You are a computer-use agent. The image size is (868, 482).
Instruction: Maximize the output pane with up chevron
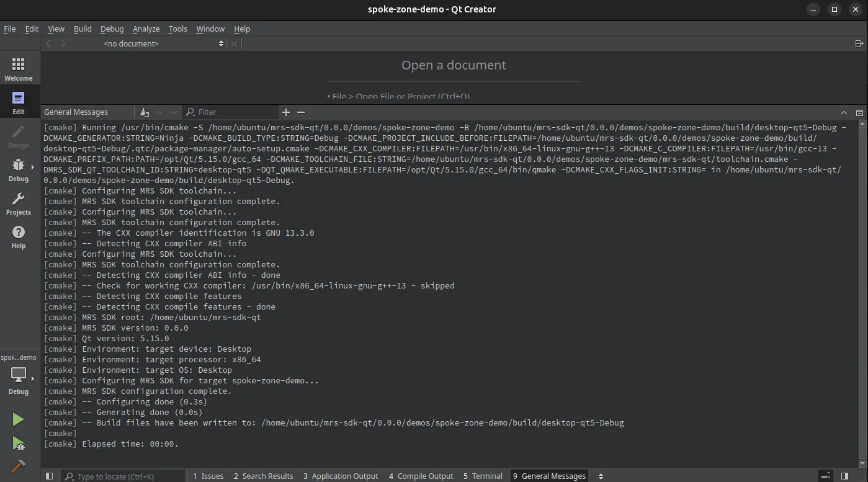tap(844, 112)
